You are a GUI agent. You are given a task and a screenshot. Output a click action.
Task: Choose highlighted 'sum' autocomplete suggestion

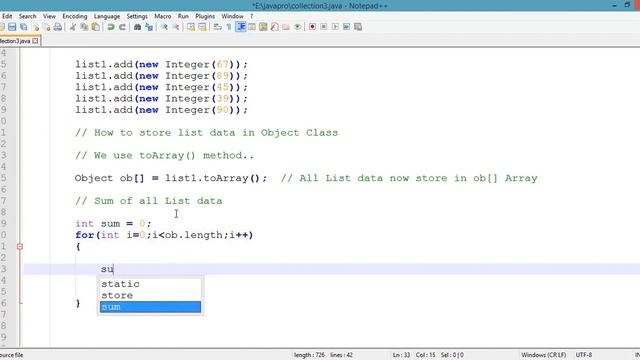point(150,307)
